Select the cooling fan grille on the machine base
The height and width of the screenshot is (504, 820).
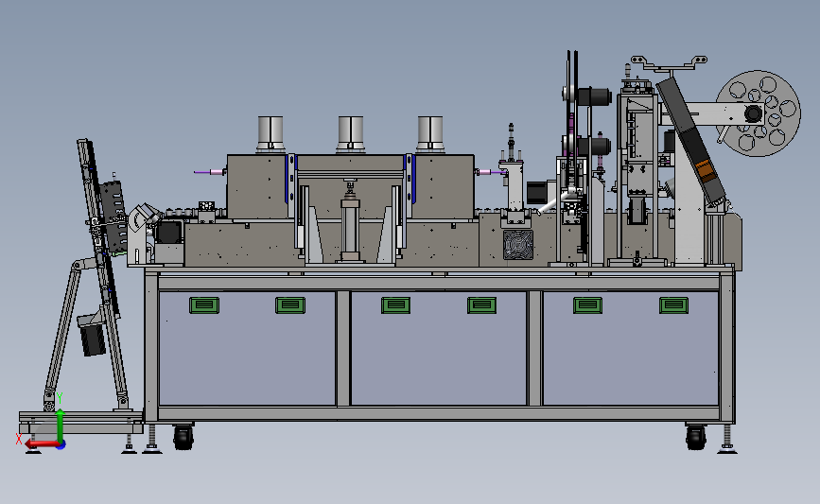[x=518, y=245]
